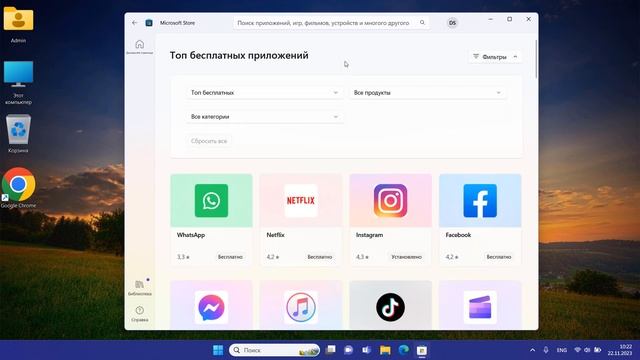The height and width of the screenshot is (360, 640).
Task: Click Бесплатно button on Netflix card
Action: 320,257
